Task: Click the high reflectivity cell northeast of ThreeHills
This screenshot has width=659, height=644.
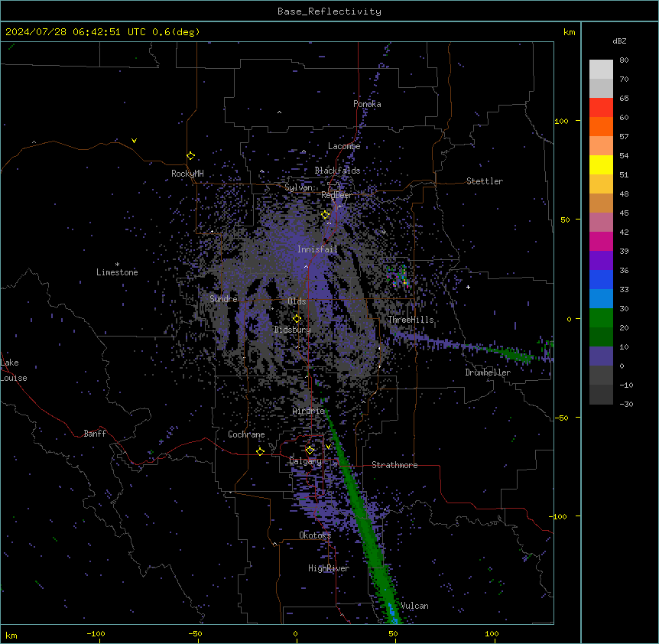Action: [x=400, y=276]
